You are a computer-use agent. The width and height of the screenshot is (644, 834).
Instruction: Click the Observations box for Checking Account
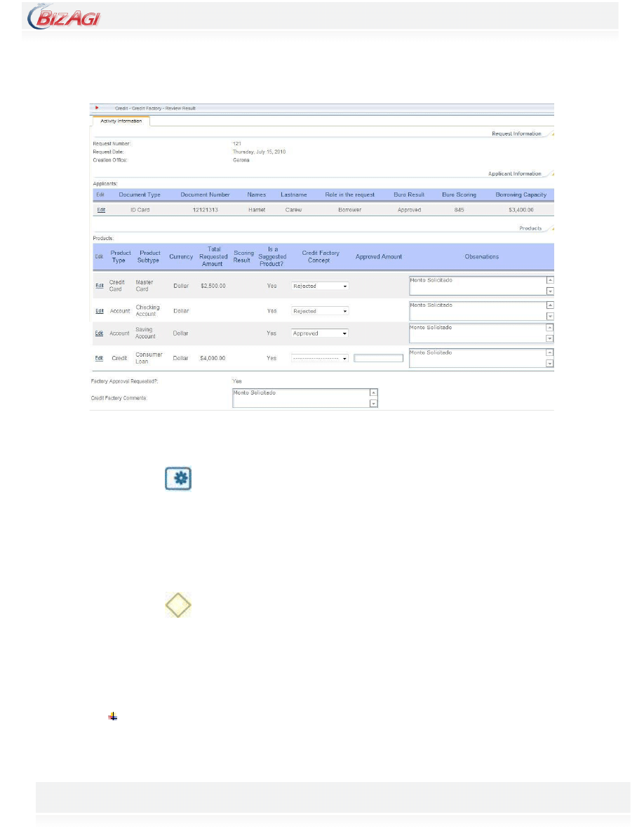pyautogui.click(x=476, y=310)
